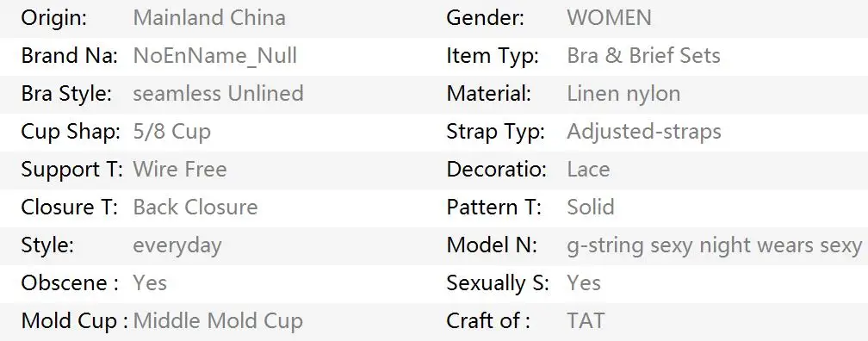The height and width of the screenshot is (341, 868).
Task: Click the Mold Cup value Middle Mold Cup
Action: (x=218, y=320)
